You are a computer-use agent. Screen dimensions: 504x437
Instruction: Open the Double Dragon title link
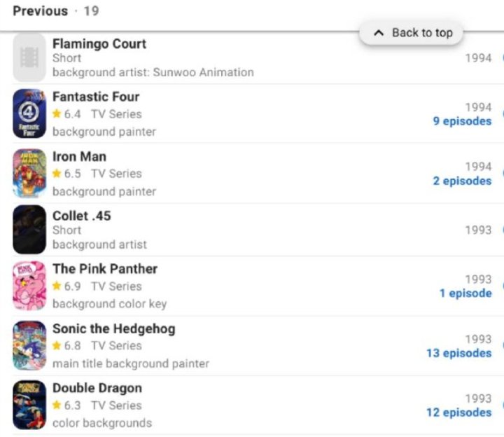click(97, 388)
